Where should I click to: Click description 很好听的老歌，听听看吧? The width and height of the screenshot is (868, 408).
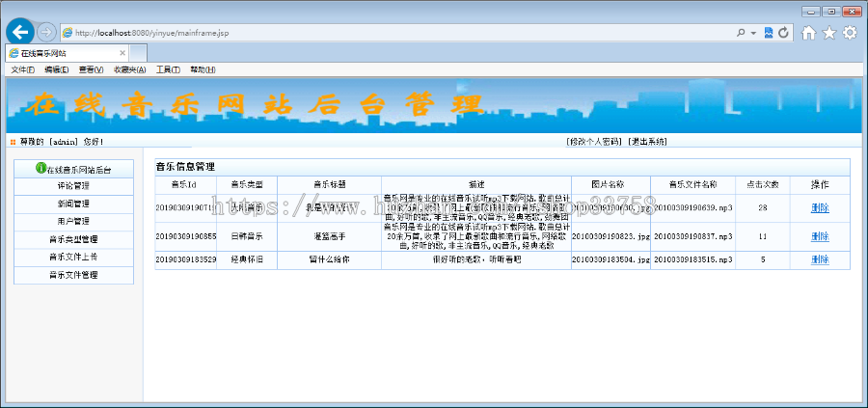pyautogui.click(x=476, y=259)
